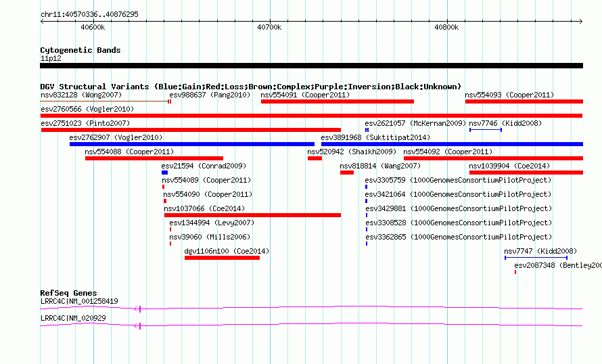Click the esv3429881 1000Genomes label
The height and width of the screenshot is (364, 602).
click(459, 208)
